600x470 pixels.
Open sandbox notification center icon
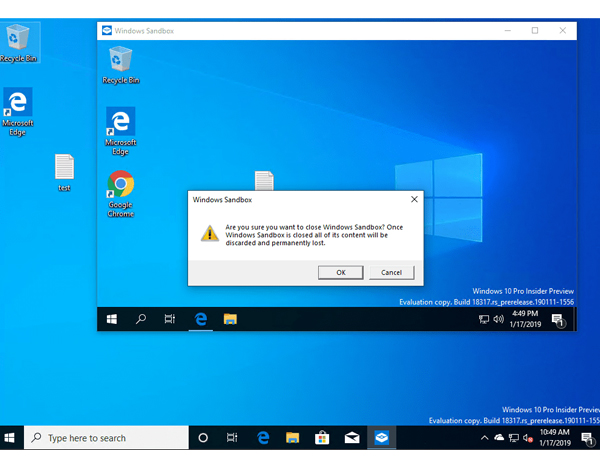pos(559,320)
